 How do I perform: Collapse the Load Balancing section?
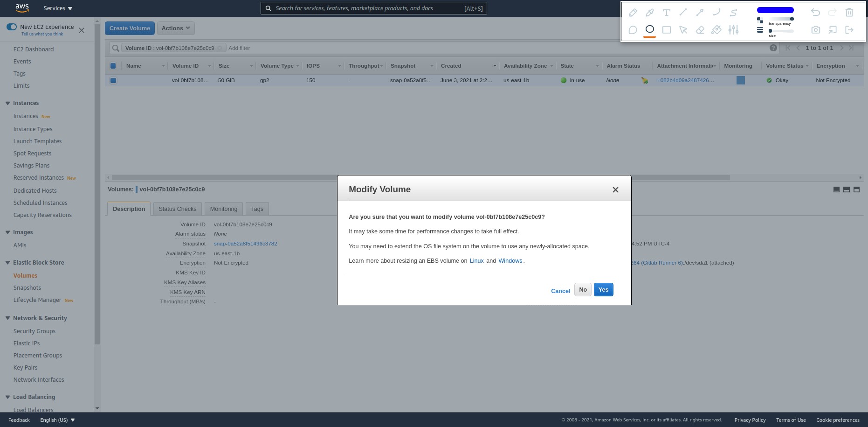tap(7, 397)
